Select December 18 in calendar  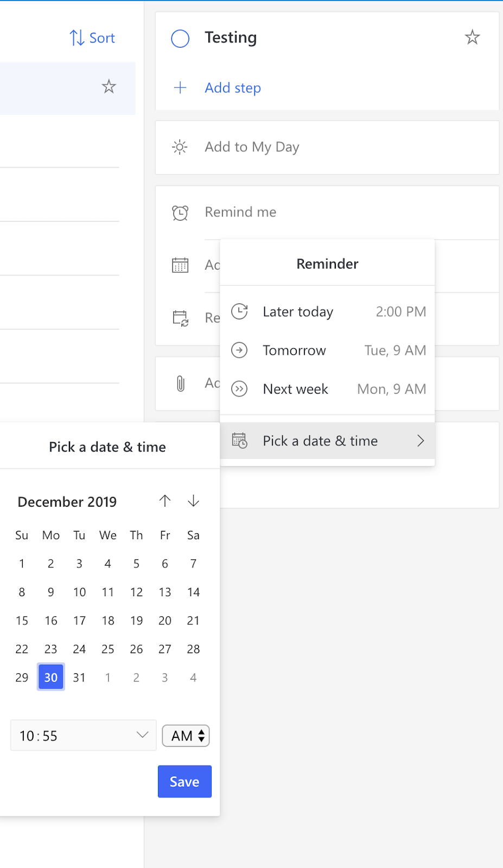point(108,621)
